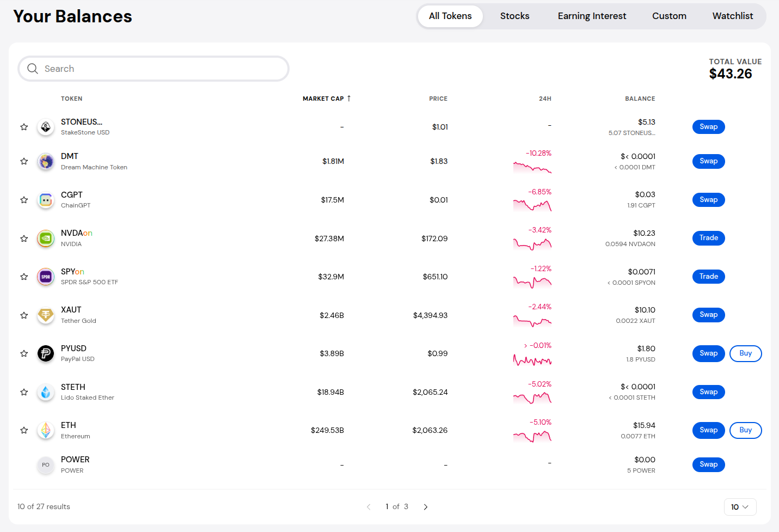
Task: Click the Lido Staked Ether icon
Action: click(x=46, y=392)
